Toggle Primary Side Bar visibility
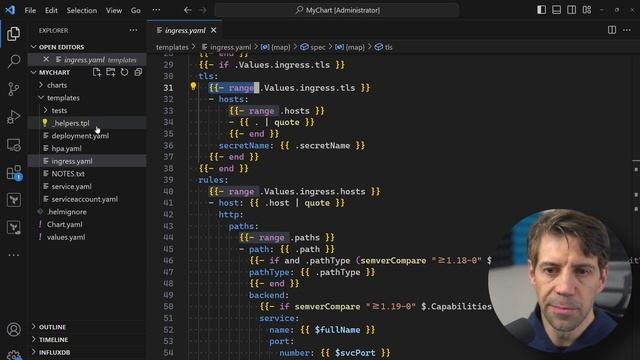Screen dimensions: 640x360 (541, 10)
